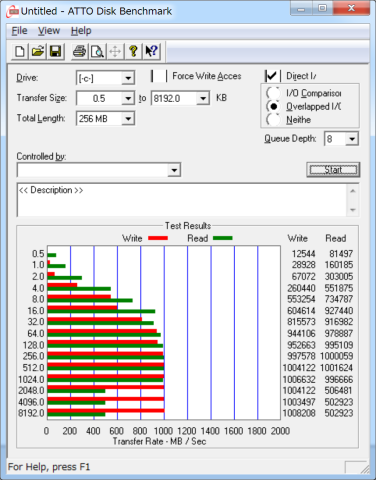Viewport: 376px width, 480px height.
Task: Click the green Read legend swatch
Action: tap(222, 238)
